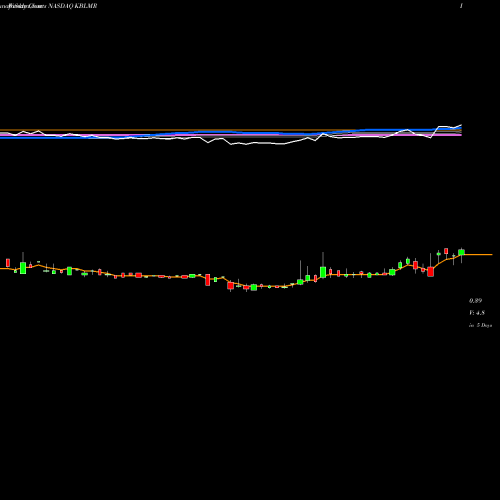The image size is (500, 500).
Task: Click the 'NASDAQ KBLMR' ticker title
Action: [x=73, y=6]
